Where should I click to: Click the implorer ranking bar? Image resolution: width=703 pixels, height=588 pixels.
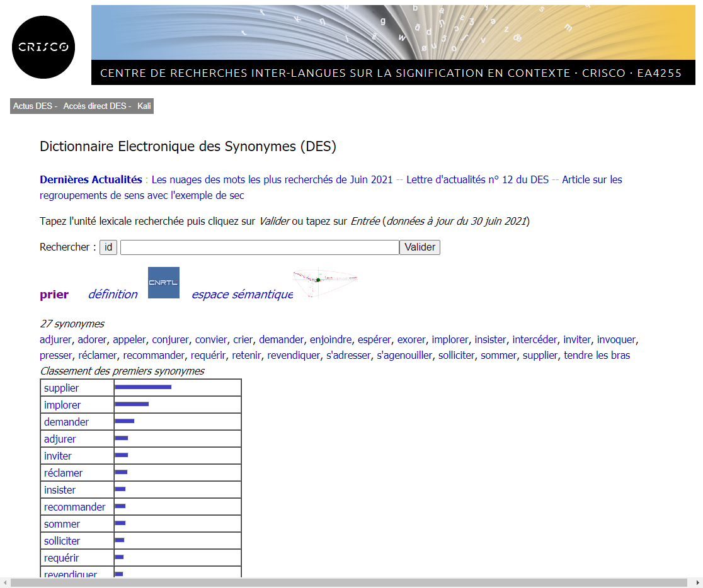click(132, 404)
